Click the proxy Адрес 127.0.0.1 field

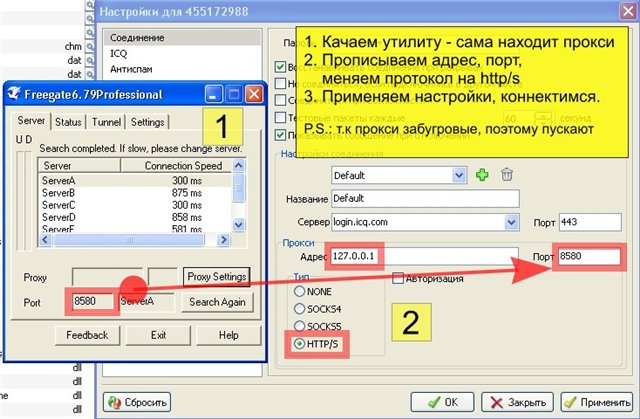tap(424, 256)
